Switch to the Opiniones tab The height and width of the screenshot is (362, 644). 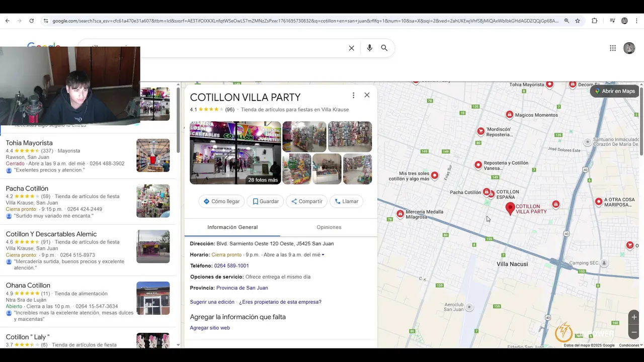329,227
